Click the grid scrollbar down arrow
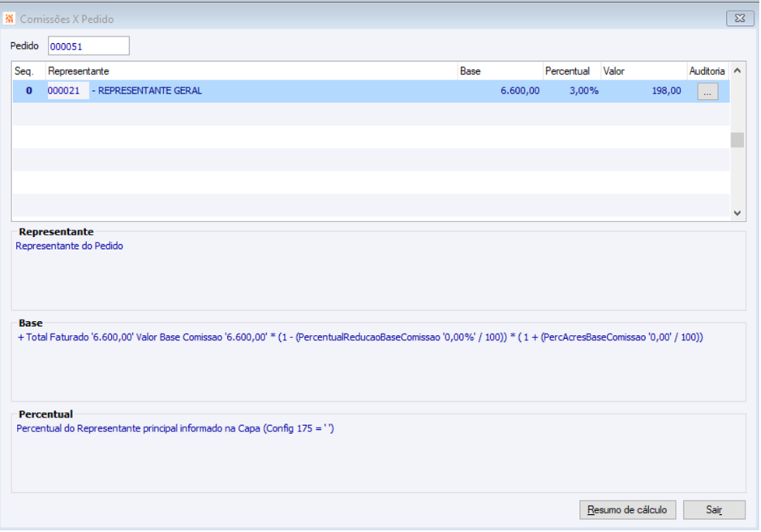Viewport: 761px width, 532px height. [x=737, y=213]
